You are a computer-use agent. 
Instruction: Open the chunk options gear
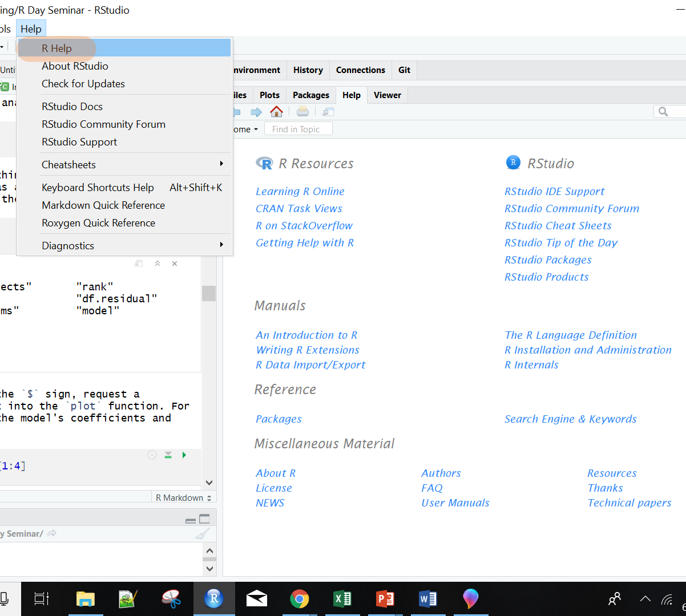click(152, 455)
